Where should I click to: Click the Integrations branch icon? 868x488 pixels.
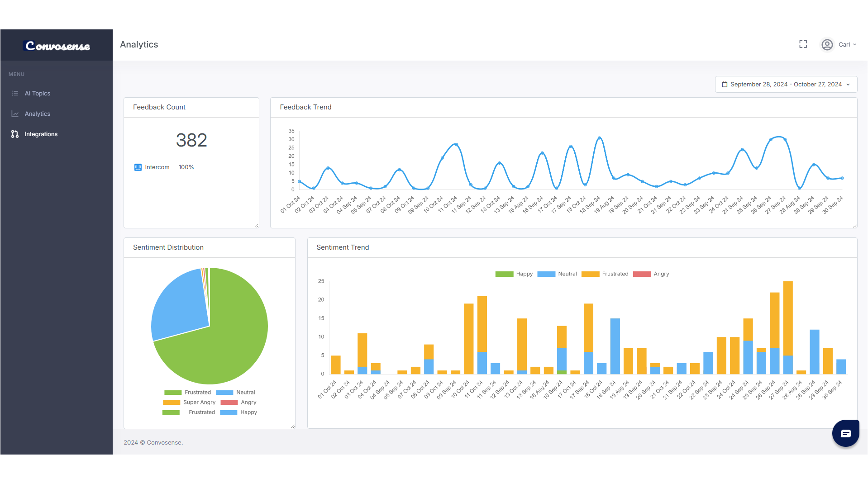click(15, 134)
